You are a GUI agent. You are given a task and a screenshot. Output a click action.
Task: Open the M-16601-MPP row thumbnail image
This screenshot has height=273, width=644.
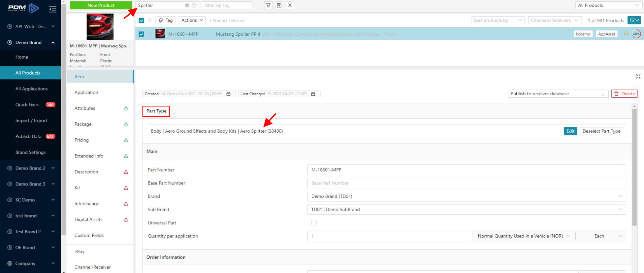tap(160, 34)
